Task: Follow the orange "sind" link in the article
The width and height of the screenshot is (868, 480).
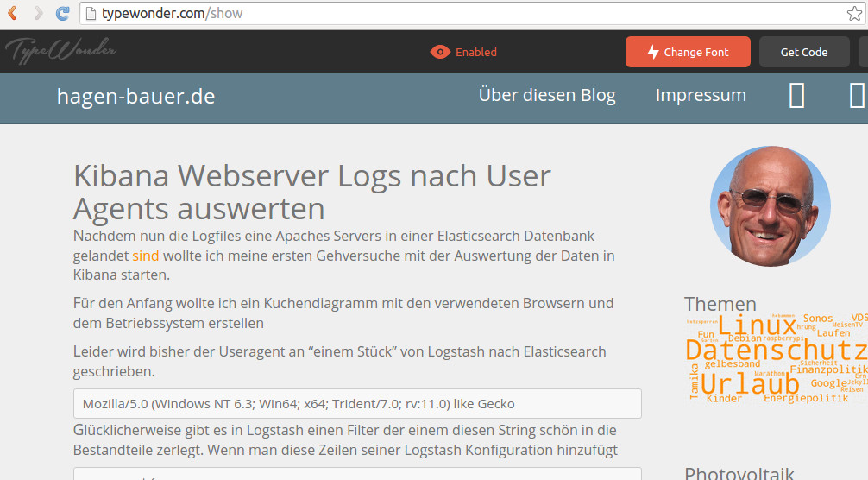Action: click(145, 256)
